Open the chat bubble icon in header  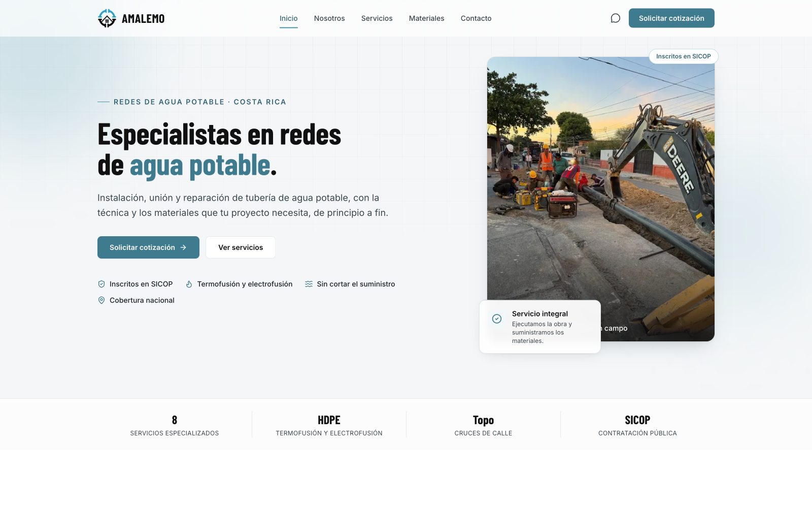pyautogui.click(x=615, y=18)
